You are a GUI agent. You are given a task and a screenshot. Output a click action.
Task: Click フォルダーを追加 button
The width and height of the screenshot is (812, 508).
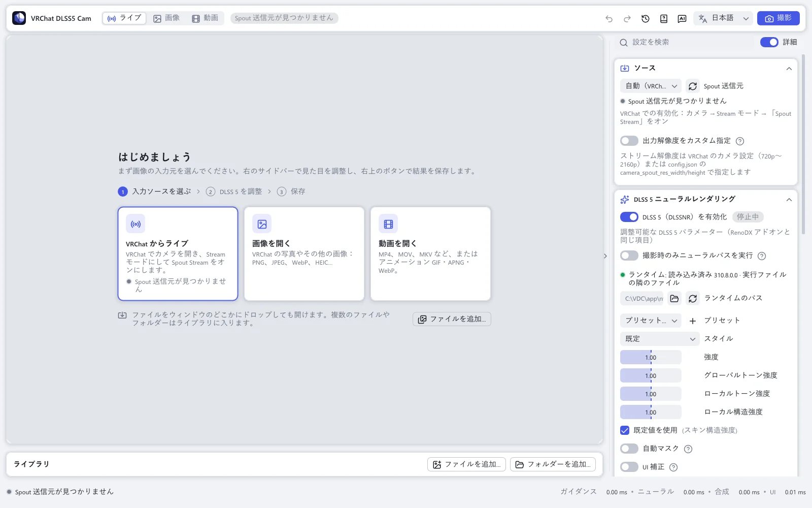coord(553,464)
